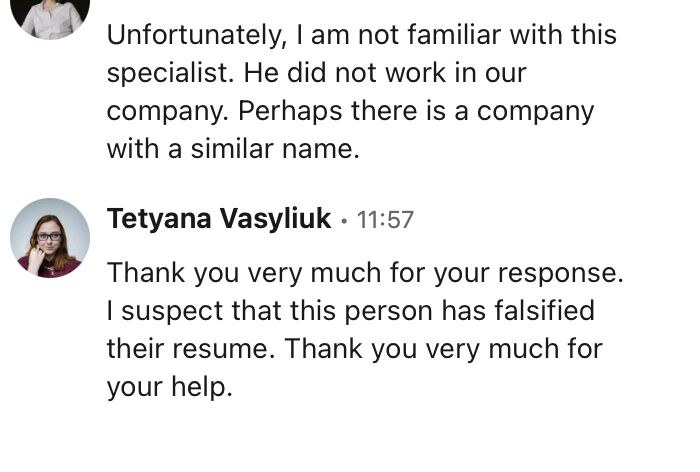This screenshot has height=472, width=700.
Task: Open the white-shirted sender's avatar at top
Action: tap(50, 18)
